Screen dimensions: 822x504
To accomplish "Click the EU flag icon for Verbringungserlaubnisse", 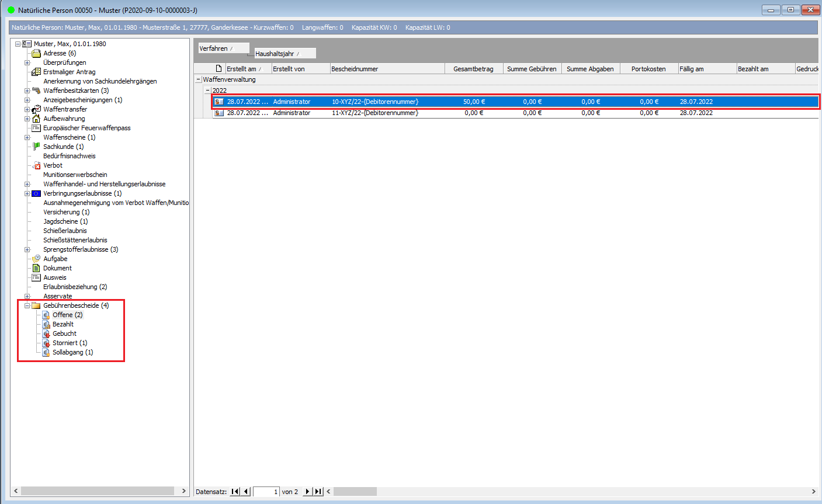I will pyautogui.click(x=36, y=193).
